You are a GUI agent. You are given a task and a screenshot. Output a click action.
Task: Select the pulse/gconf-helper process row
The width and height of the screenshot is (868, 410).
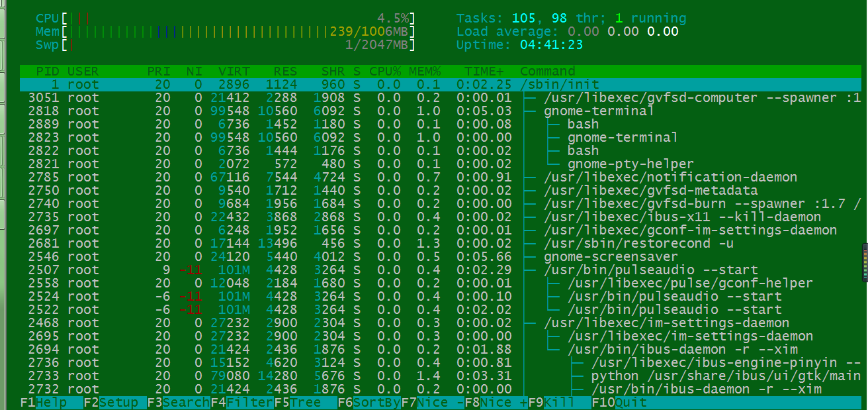441,283
